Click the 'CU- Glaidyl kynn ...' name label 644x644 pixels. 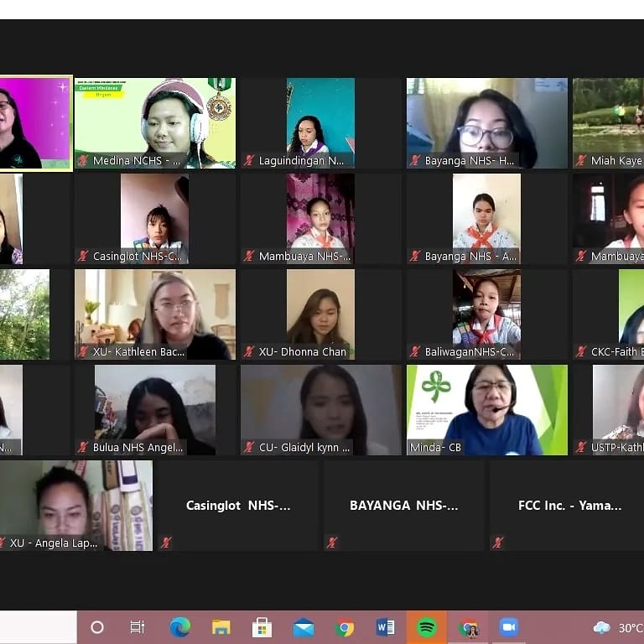[x=304, y=447]
